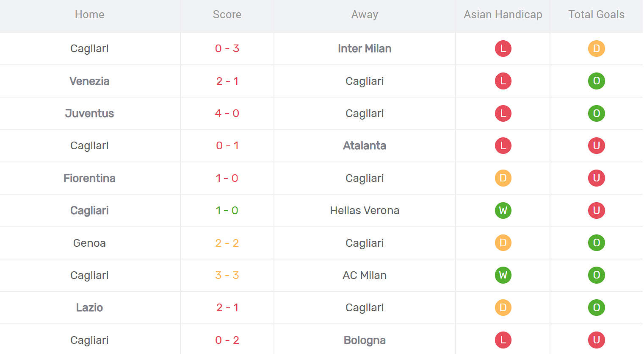The image size is (644, 354).
Task: Click the orange D handicap badge in Fiorentina row
Action: 503,178
